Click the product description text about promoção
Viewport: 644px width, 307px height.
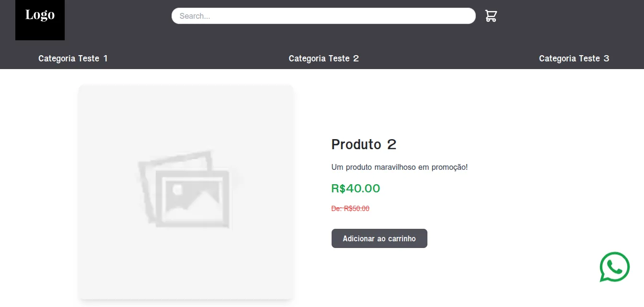[x=400, y=167]
